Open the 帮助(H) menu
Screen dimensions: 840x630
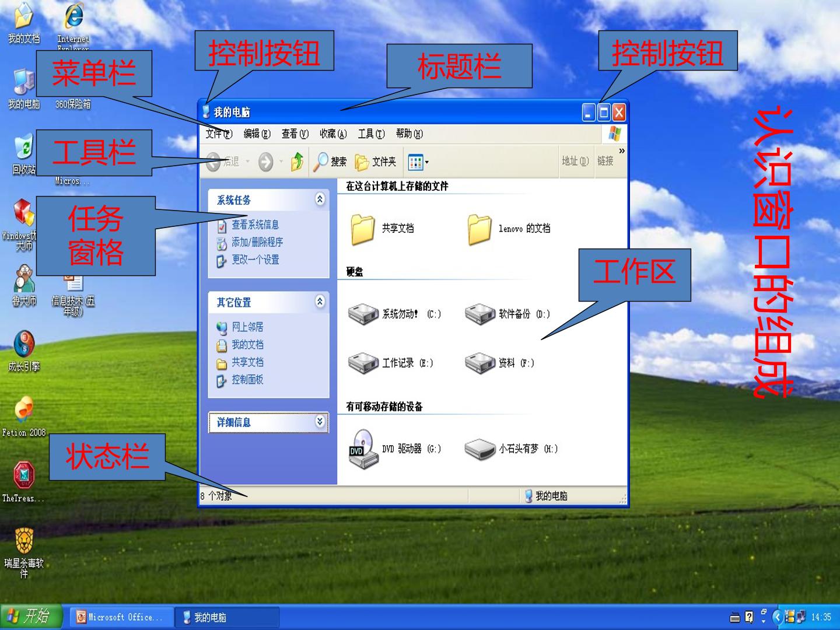[409, 134]
